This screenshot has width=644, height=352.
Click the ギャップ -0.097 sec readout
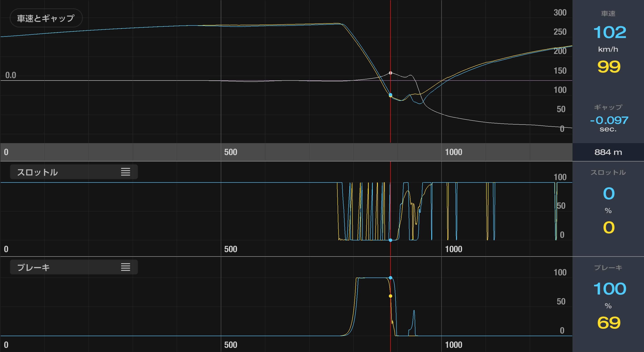click(609, 120)
